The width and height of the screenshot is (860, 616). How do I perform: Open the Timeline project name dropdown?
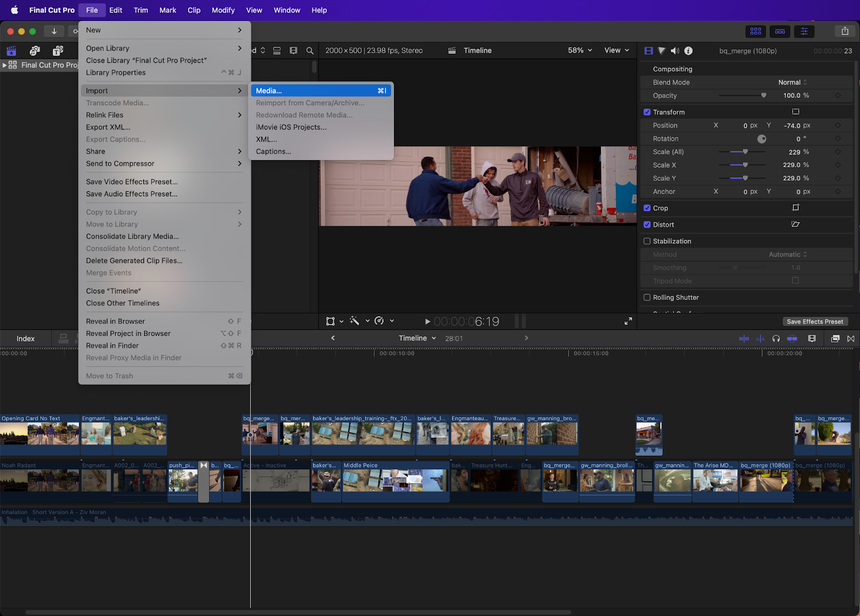click(418, 338)
